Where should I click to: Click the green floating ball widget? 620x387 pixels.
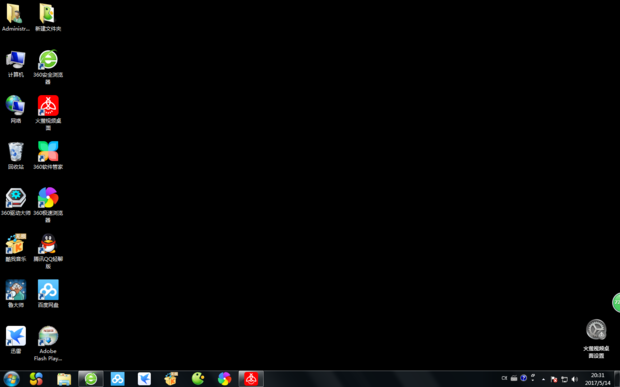click(x=616, y=302)
